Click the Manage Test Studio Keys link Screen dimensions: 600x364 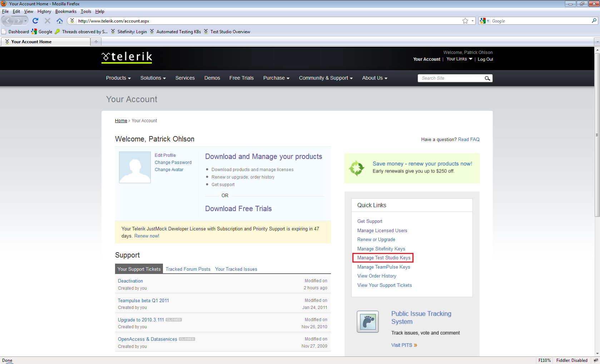tap(384, 258)
